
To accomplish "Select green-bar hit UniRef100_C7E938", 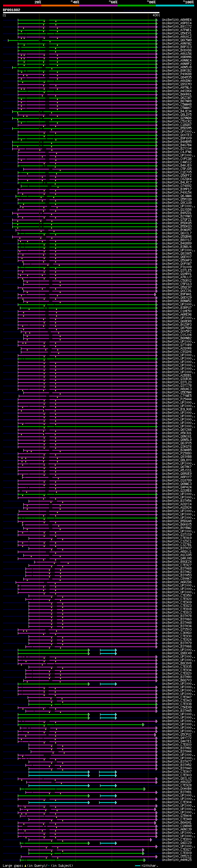I will click(177, 704).
